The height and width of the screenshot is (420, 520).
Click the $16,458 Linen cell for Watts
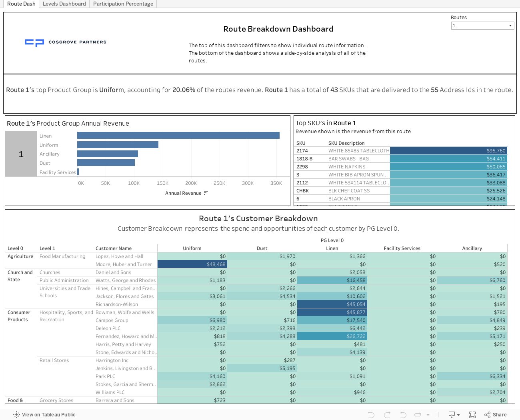(332, 280)
